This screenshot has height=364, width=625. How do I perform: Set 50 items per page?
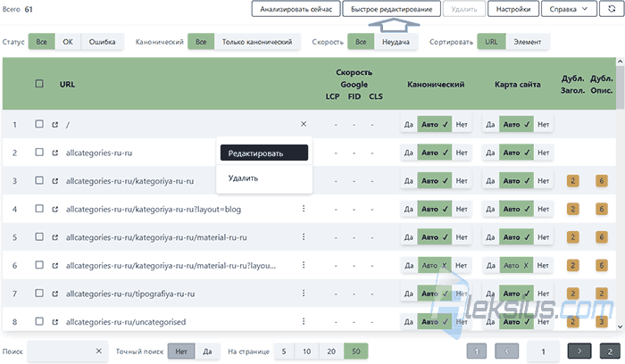(356, 352)
